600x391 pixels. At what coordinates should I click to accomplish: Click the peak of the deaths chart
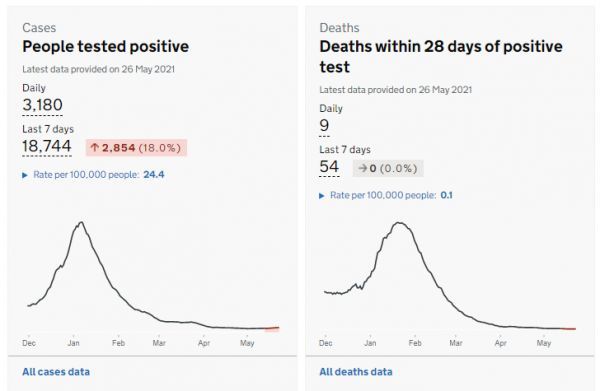(400, 223)
